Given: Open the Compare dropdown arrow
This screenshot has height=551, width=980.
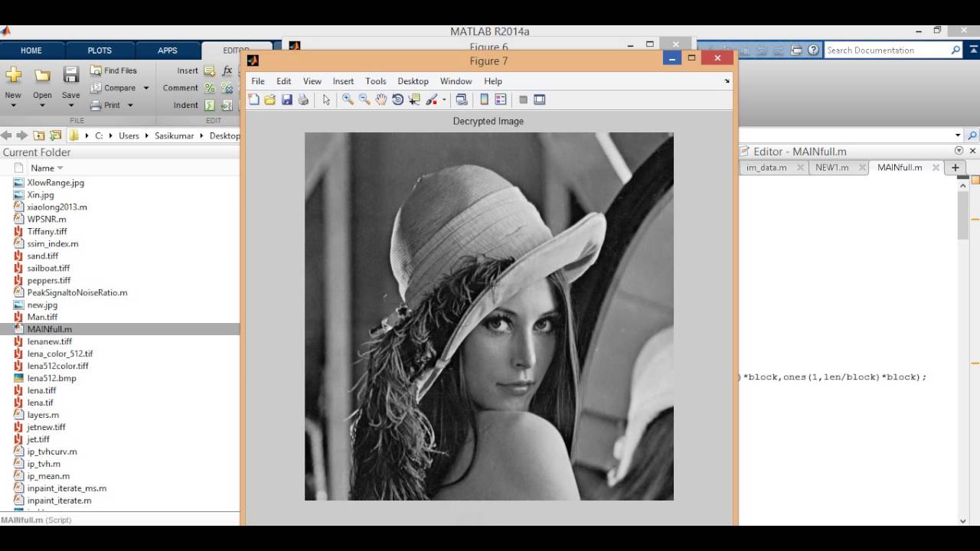Looking at the screenshot, I should [x=146, y=88].
